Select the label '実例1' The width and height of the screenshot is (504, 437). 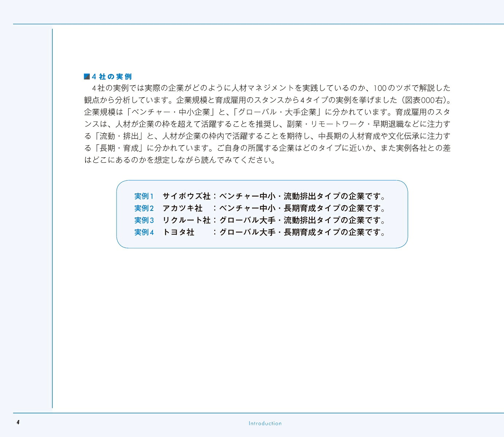[x=144, y=196]
